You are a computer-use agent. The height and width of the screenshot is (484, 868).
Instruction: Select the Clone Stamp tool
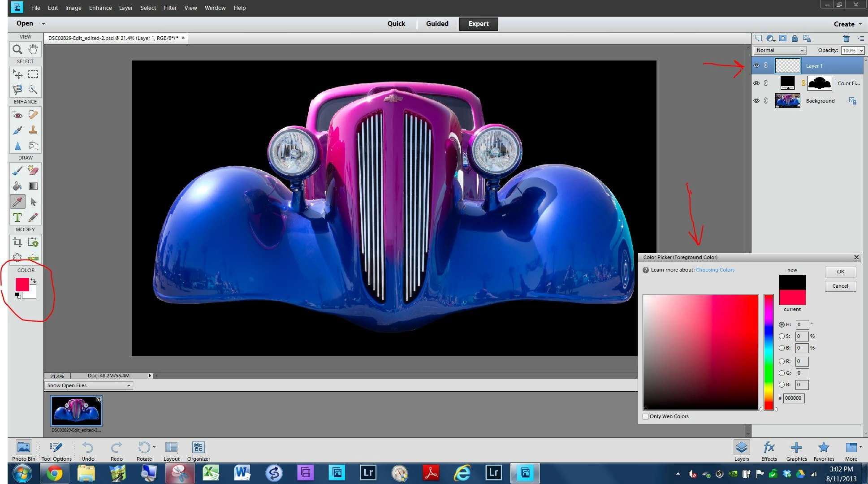pyautogui.click(x=33, y=130)
